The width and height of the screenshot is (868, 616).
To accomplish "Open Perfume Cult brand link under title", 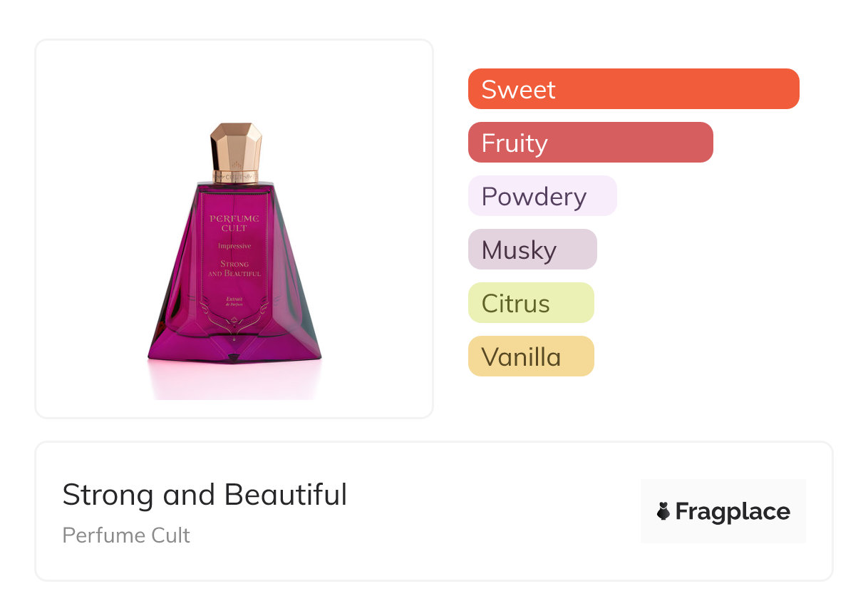I will tap(126, 535).
